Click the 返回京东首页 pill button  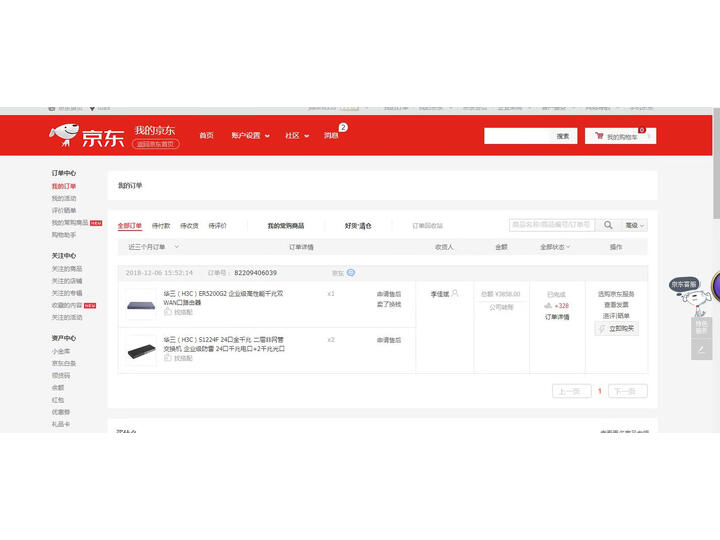156,144
